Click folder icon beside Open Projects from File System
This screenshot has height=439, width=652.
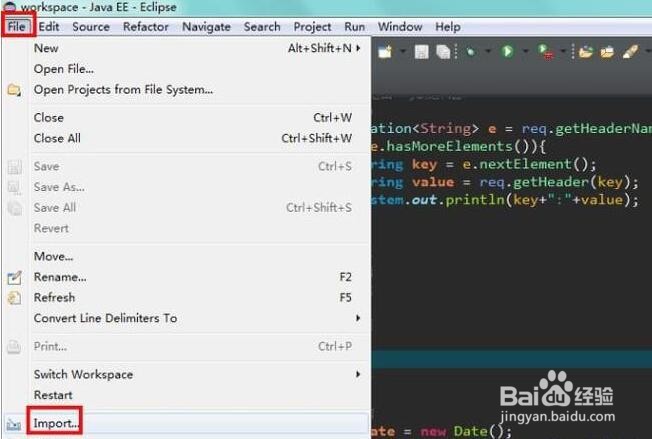(x=14, y=90)
